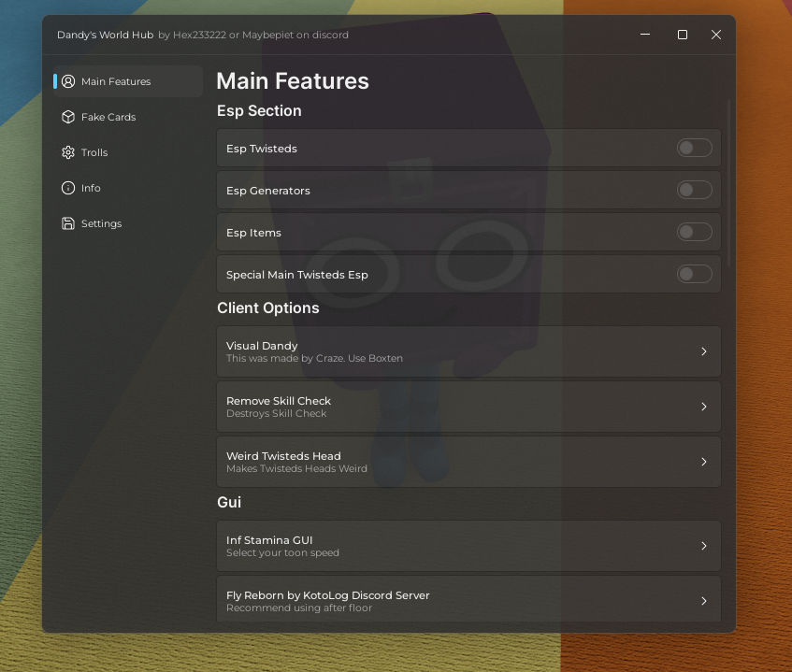Click the Settings save-disk icon
This screenshot has width=792, height=672.
coord(68,223)
